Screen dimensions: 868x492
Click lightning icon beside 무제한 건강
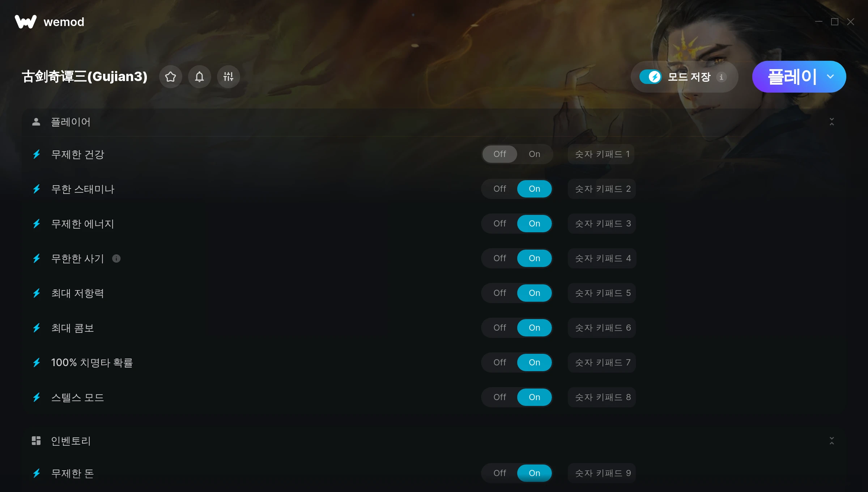pyautogui.click(x=37, y=154)
